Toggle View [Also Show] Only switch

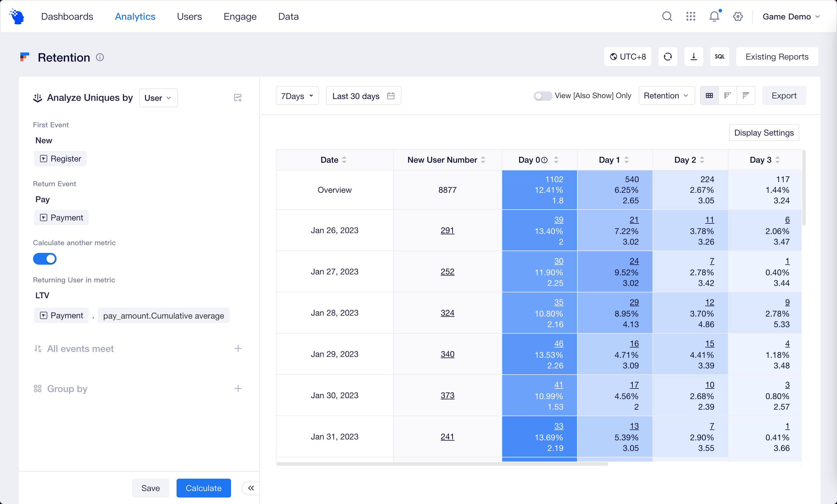click(543, 96)
